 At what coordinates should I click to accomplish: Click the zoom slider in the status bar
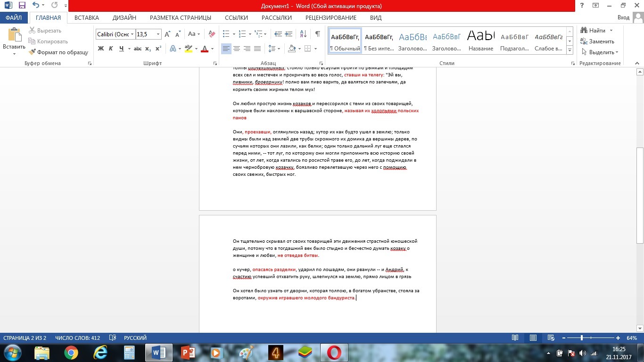(x=582, y=338)
